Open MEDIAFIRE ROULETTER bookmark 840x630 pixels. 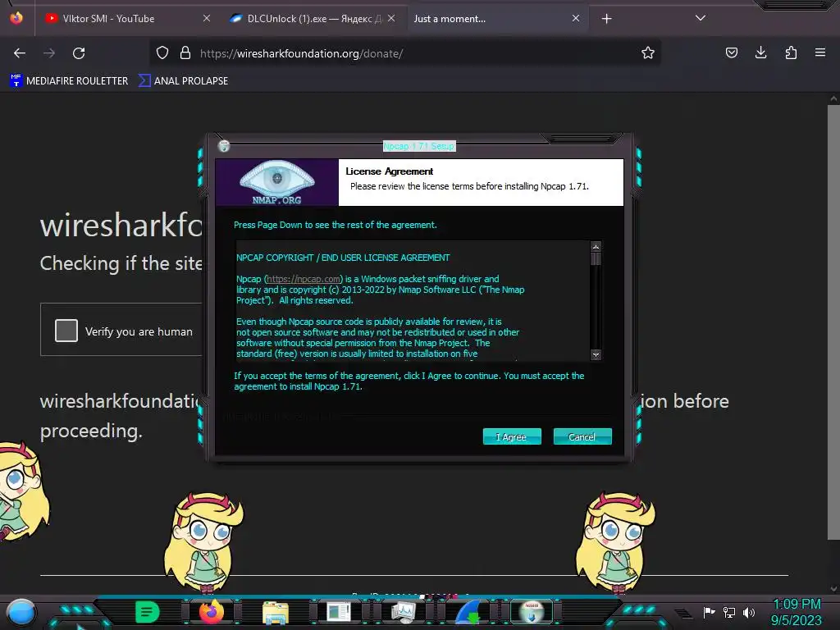[x=69, y=81]
